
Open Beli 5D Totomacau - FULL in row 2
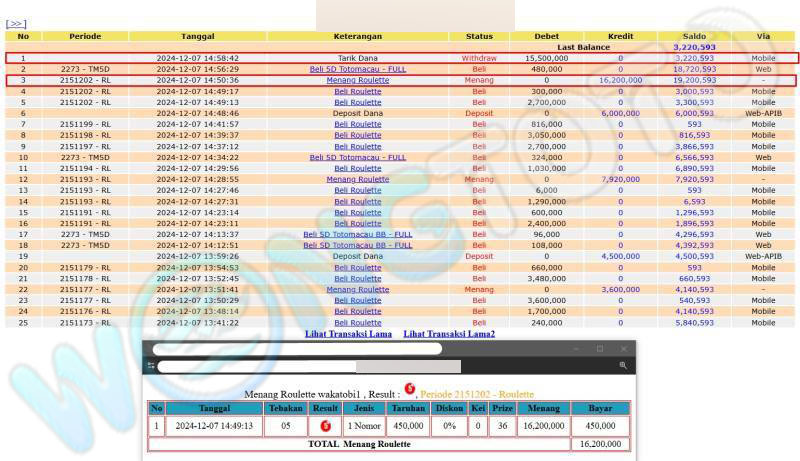pyautogui.click(x=358, y=69)
